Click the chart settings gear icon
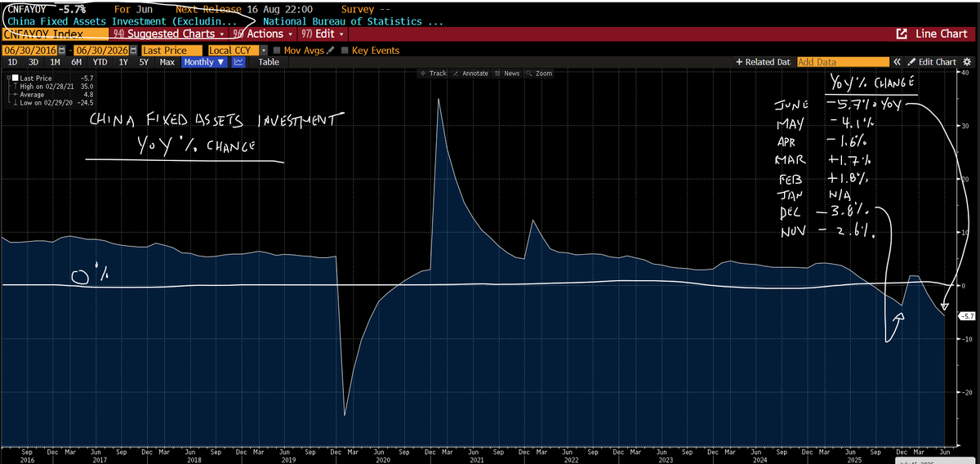 (966, 62)
